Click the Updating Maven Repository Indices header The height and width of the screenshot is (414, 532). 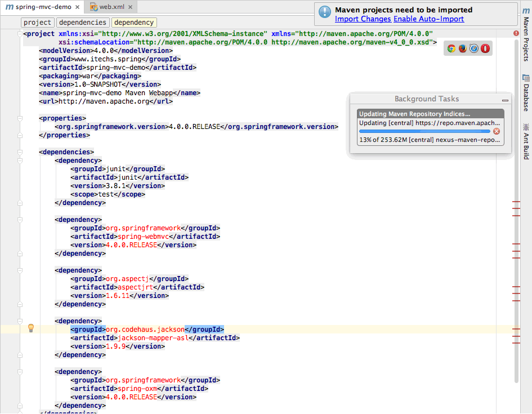coord(430,114)
